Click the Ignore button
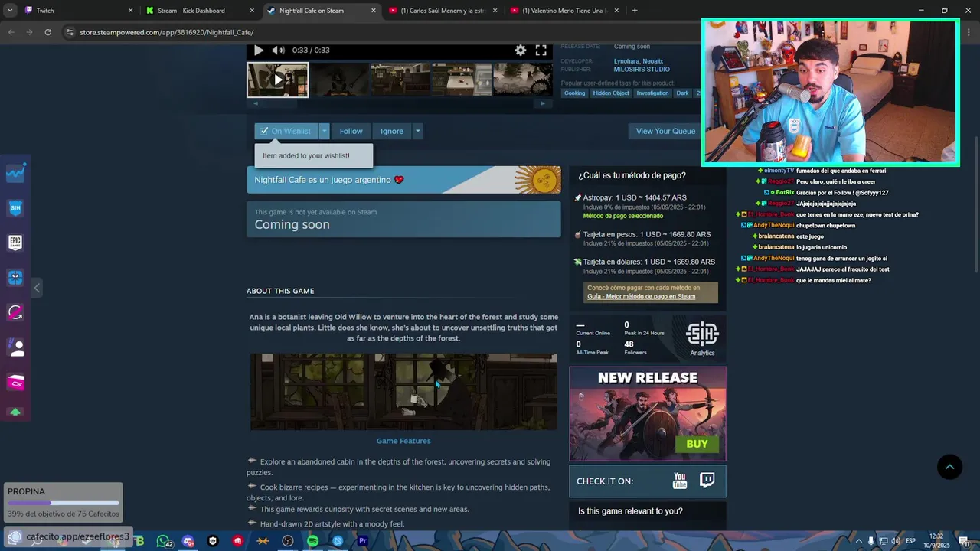The height and width of the screenshot is (551, 980). 392,131
